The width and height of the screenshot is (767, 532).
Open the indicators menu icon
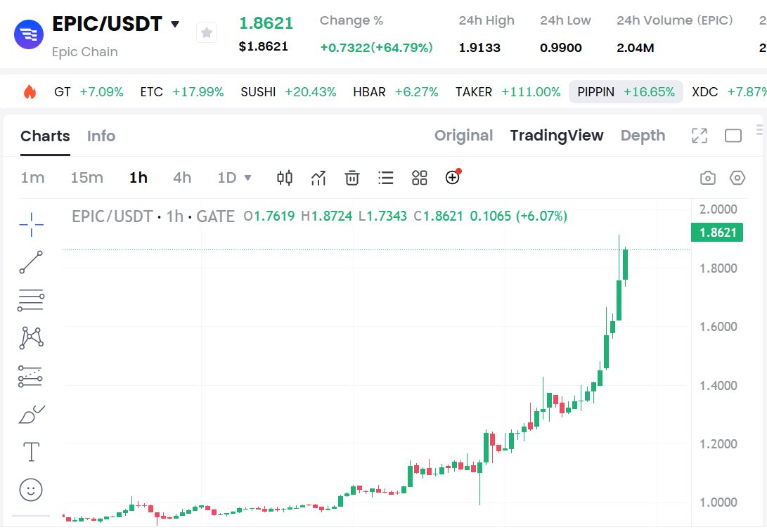click(x=318, y=178)
